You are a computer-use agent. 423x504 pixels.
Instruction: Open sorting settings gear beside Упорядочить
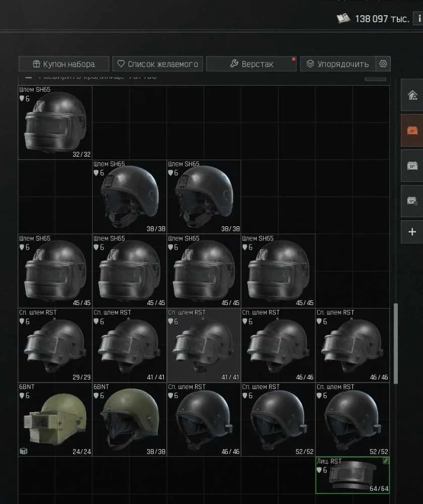383,64
